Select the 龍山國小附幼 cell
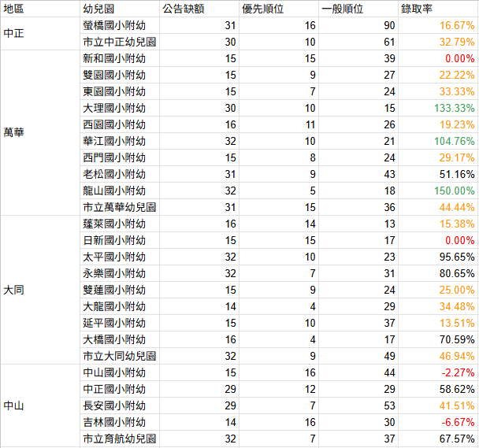Screen dimensions: 479x448 point(120,191)
